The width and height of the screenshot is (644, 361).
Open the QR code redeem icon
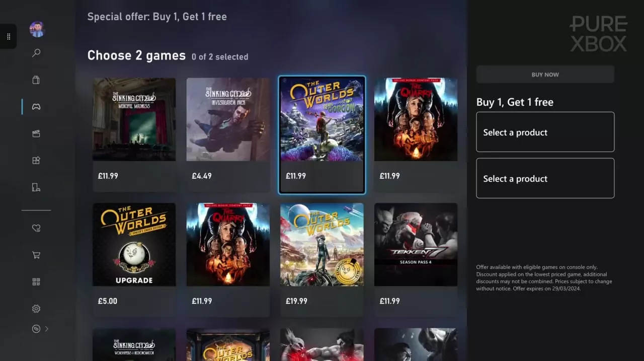coord(36,282)
